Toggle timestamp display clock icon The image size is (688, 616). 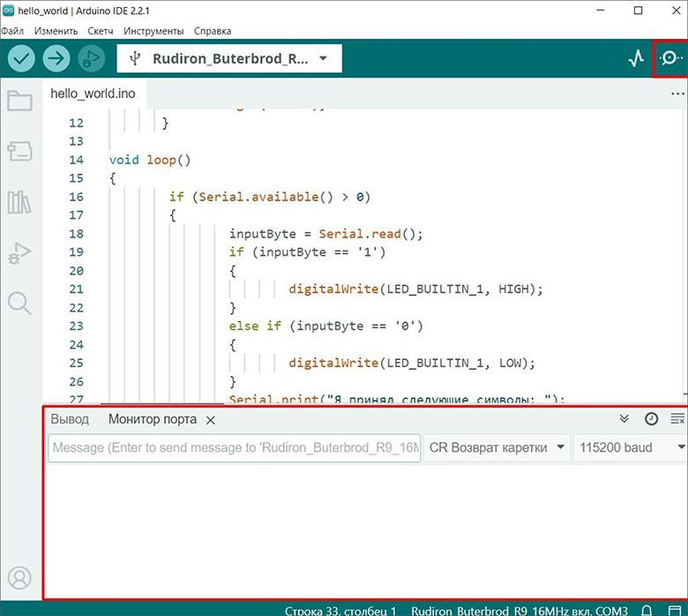pos(651,419)
